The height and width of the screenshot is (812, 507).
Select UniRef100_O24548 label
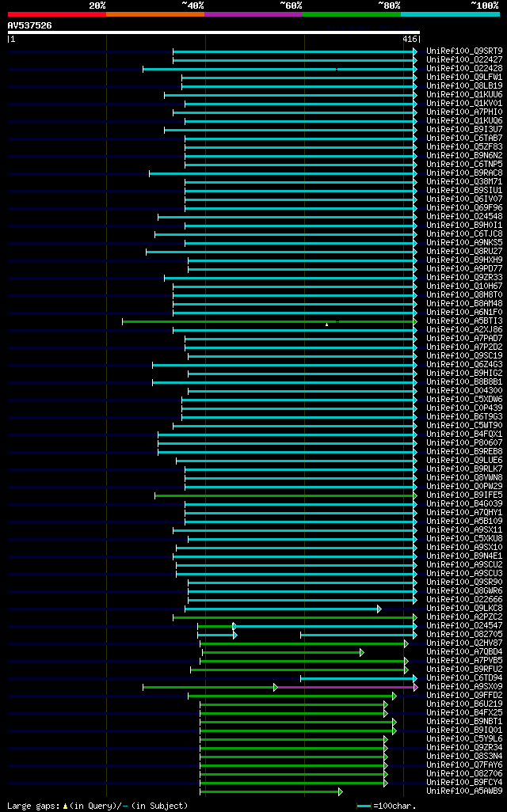[464, 217]
